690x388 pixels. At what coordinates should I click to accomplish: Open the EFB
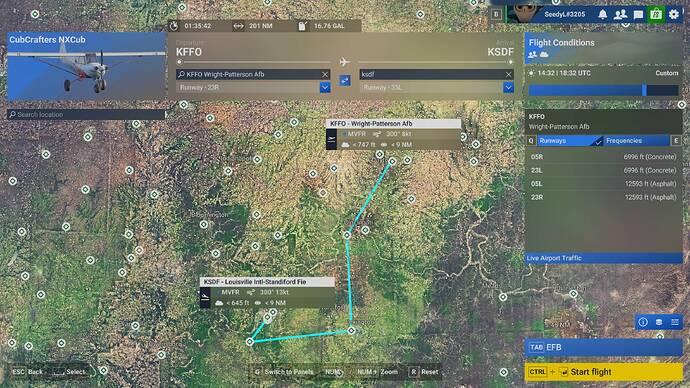point(603,347)
